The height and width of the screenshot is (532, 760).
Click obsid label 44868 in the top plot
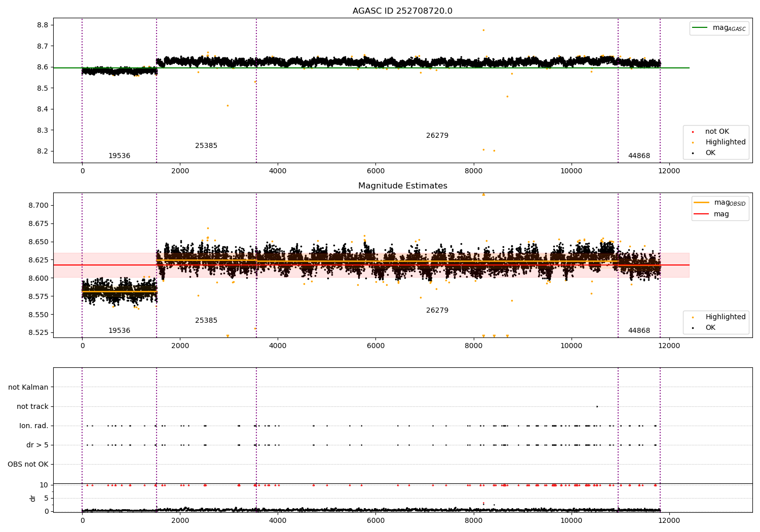coord(639,156)
